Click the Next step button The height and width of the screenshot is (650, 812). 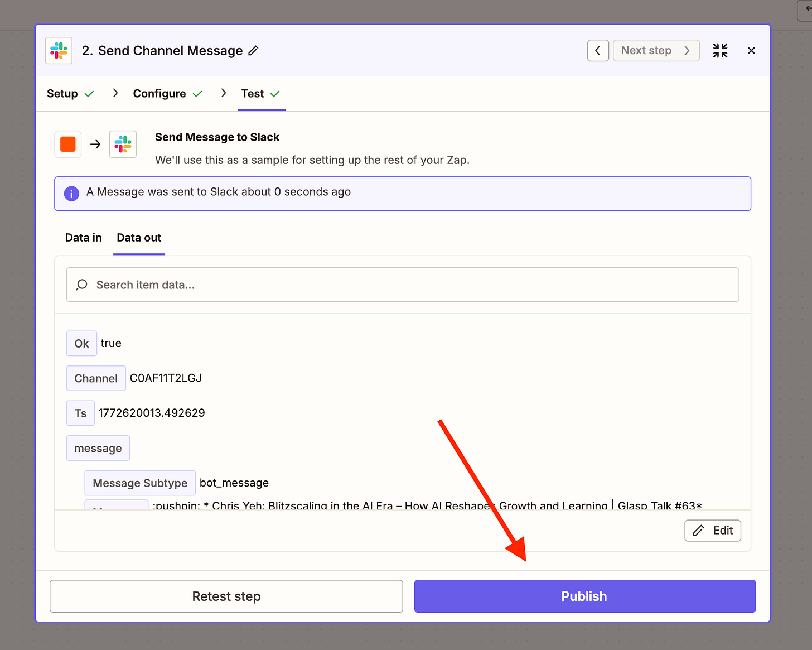point(656,51)
